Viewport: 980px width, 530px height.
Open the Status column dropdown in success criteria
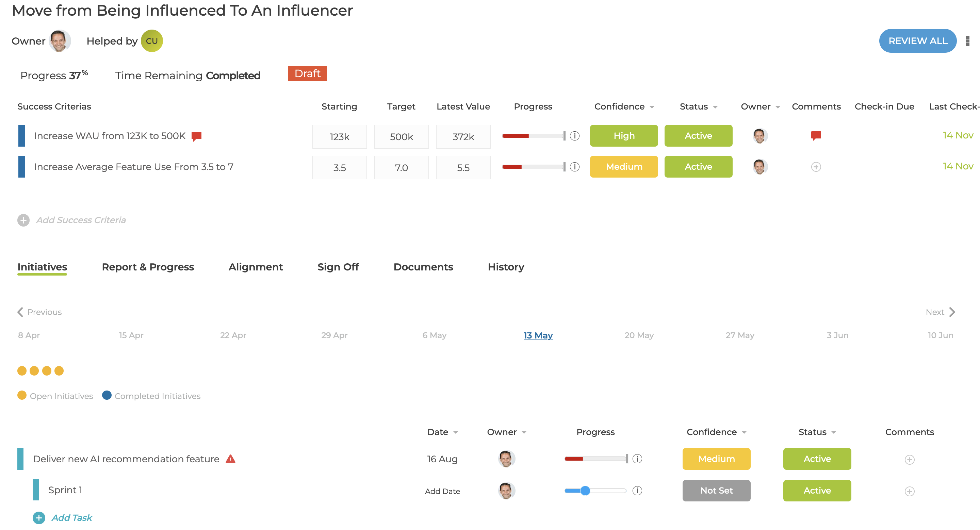[715, 107]
